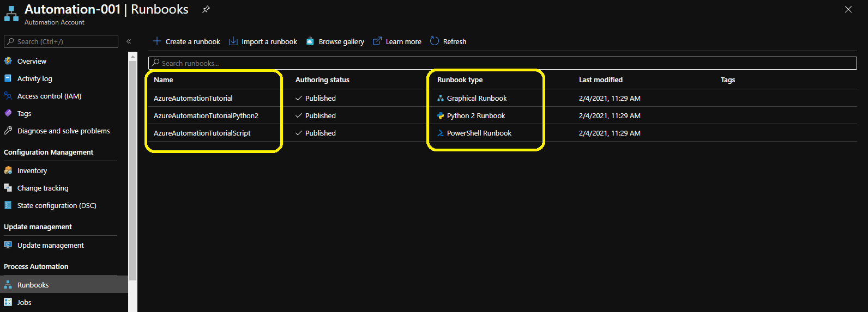This screenshot has height=312, width=868.
Task: Sort by Last modified column header
Action: click(601, 79)
